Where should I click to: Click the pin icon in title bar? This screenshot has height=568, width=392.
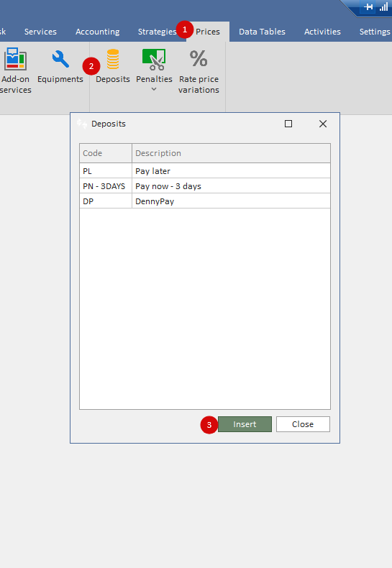368,6
